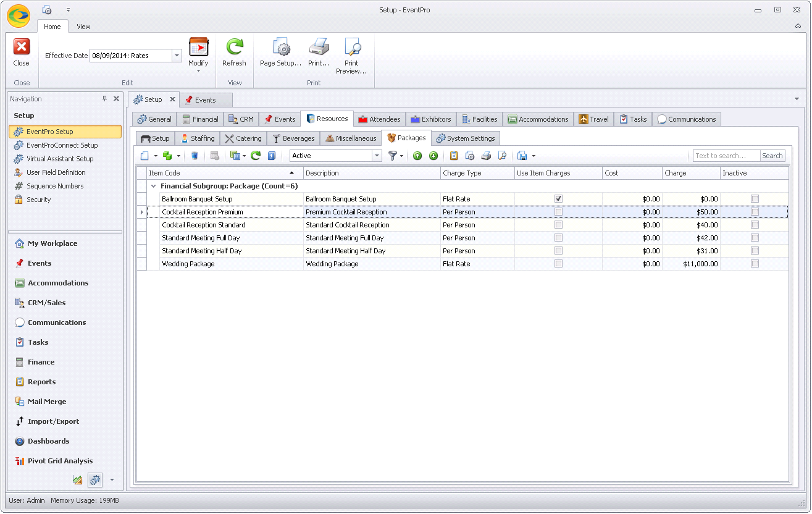
Task: Click the new record icon in the grid toolbar
Action: pos(144,156)
